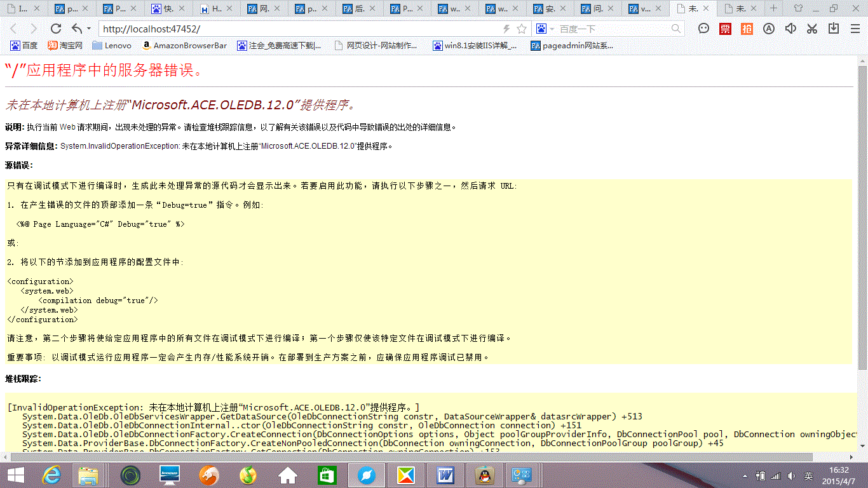The height and width of the screenshot is (488, 868).
Task: Open the AmazonBrowserBar bookmark
Action: tap(184, 46)
